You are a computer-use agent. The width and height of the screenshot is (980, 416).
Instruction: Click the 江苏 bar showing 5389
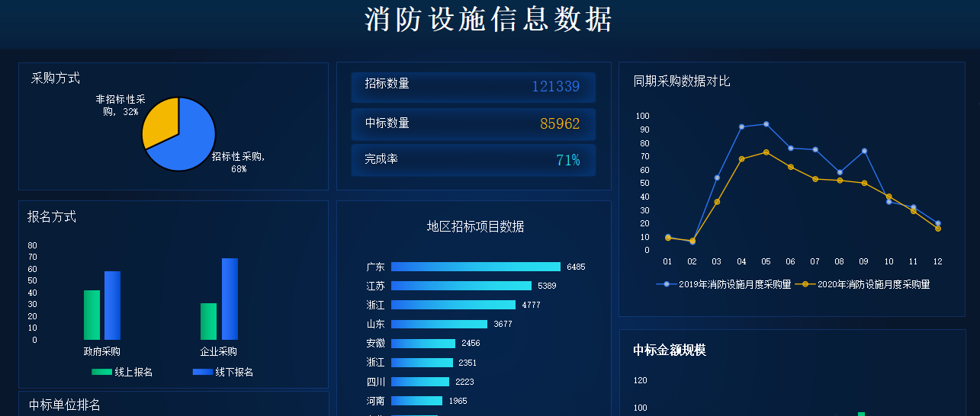pos(461,286)
